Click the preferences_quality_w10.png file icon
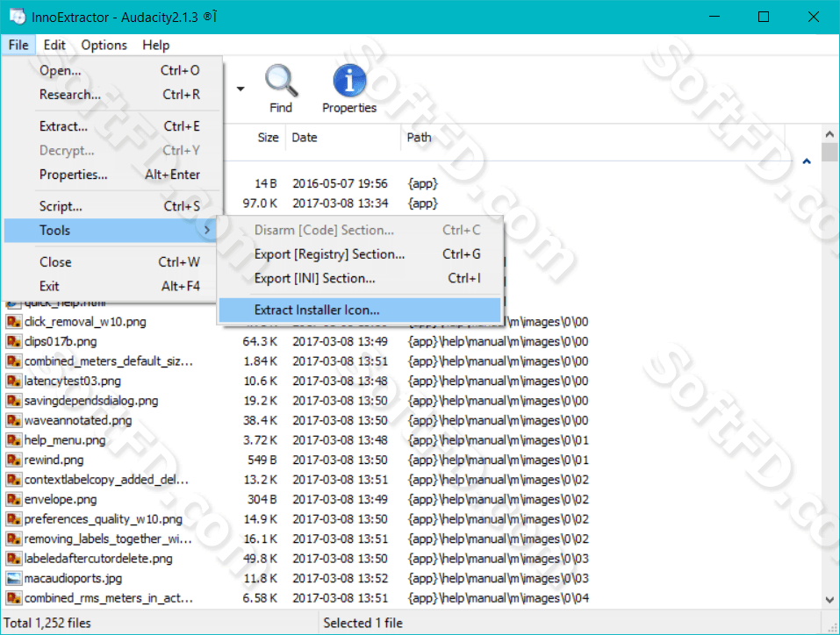The height and width of the screenshot is (635, 840). click(13, 519)
